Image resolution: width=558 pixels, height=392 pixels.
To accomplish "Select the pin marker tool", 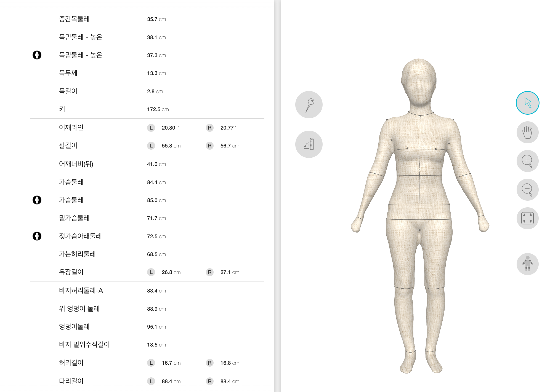I will pyautogui.click(x=309, y=105).
